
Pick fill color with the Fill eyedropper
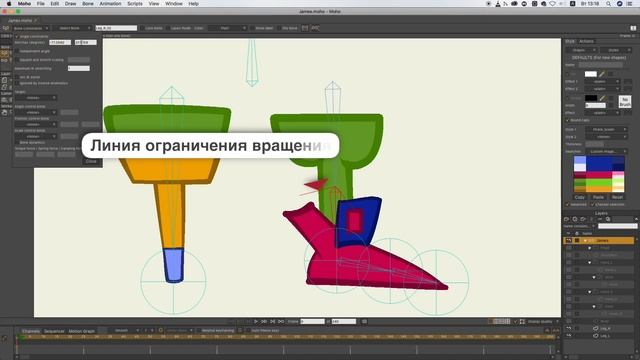[602, 74]
